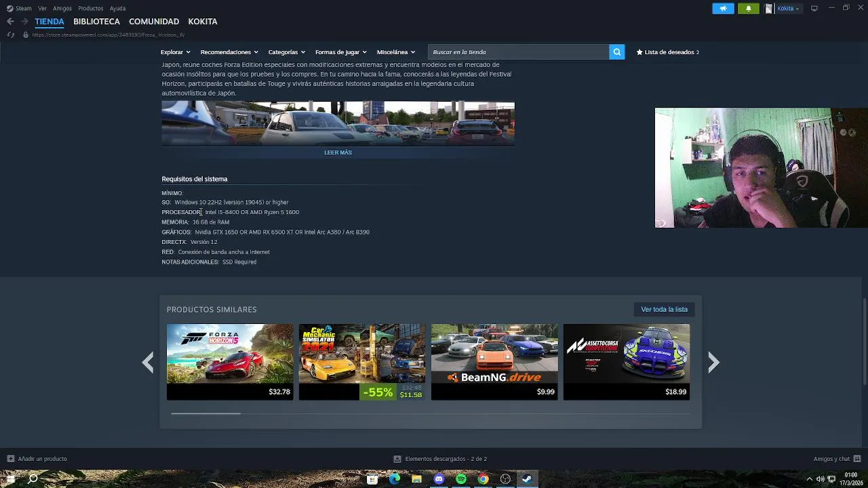Select the BIBLIOTECA tab
The image size is (868, 488).
coord(96,22)
